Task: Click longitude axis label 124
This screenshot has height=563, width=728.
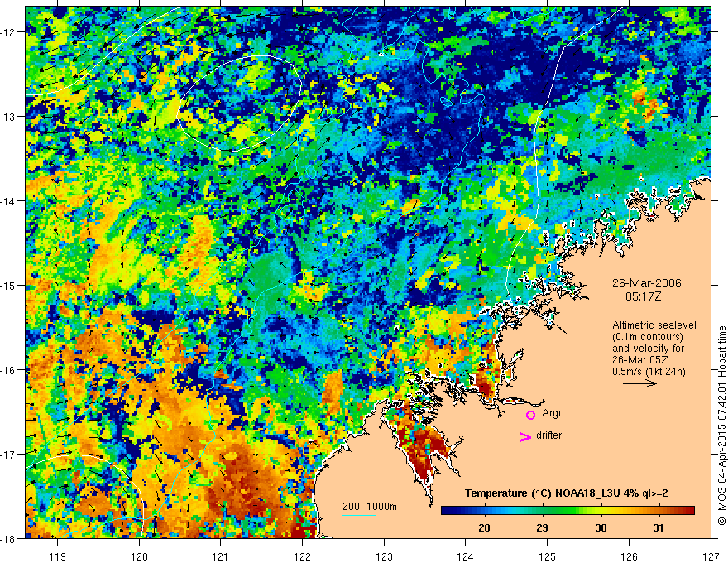Action: click(466, 556)
